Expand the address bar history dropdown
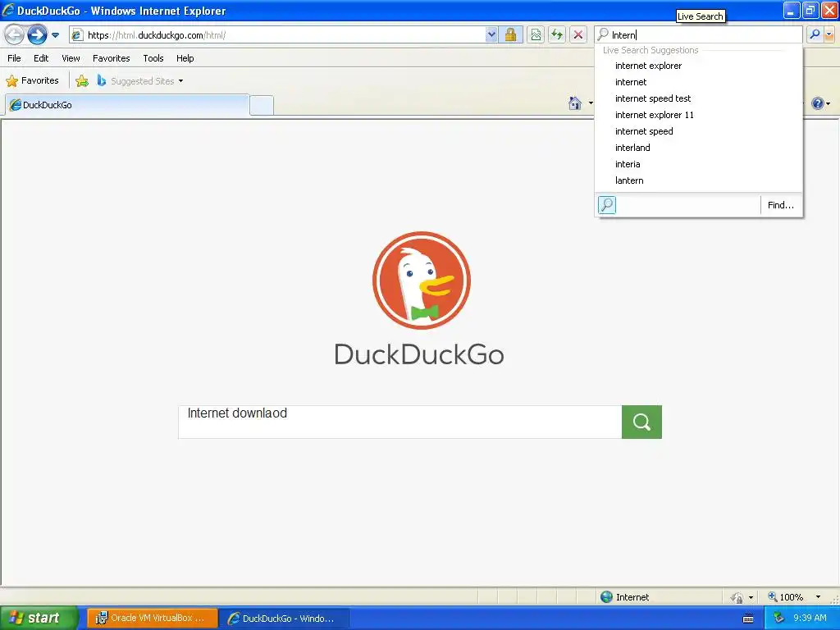840x630 pixels. [x=491, y=35]
